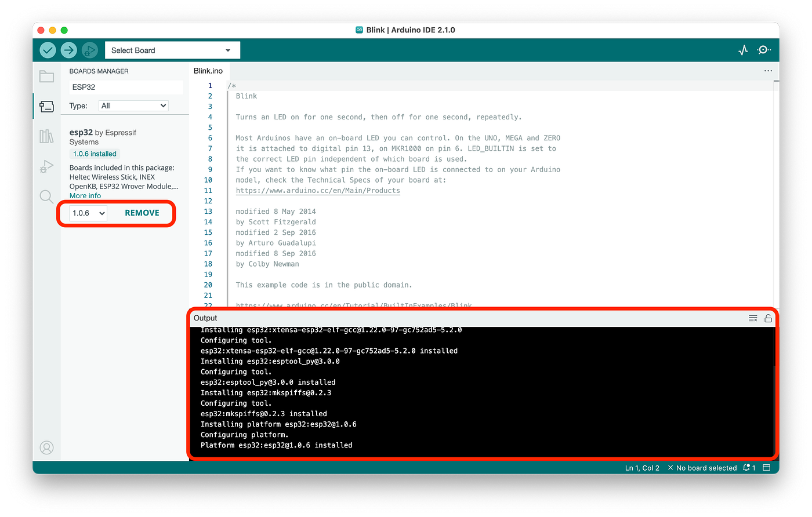The height and width of the screenshot is (517, 812).
Task: Open the Type filter dropdown showing All
Action: (133, 105)
